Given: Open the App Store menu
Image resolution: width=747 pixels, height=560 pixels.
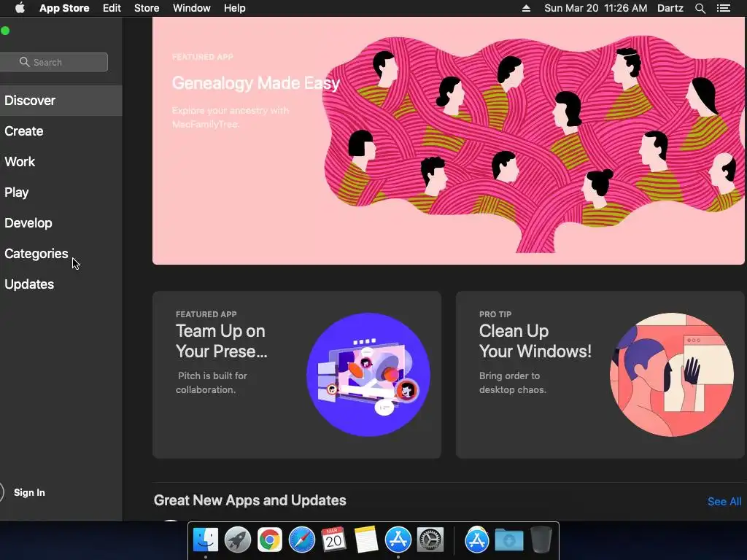Looking at the screenshot, I should tap(64, 8).
